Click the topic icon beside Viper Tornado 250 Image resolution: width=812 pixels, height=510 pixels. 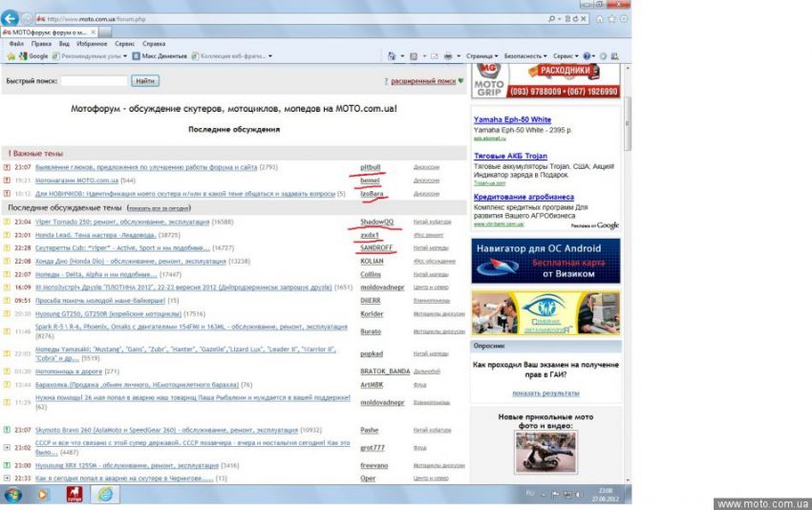7,222
